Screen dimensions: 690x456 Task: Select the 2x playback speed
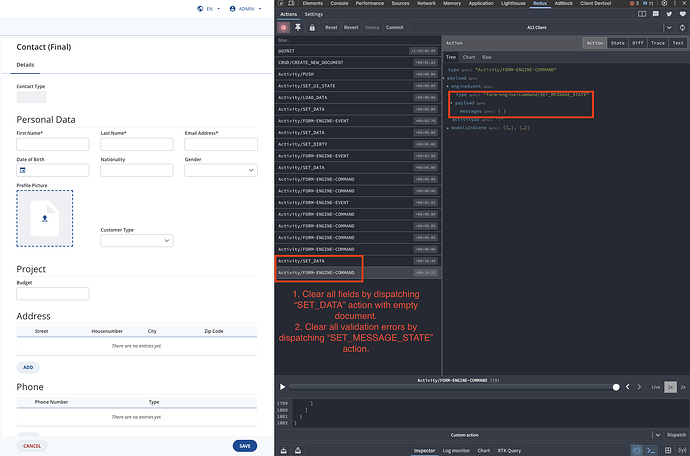[x=683, y=387]
